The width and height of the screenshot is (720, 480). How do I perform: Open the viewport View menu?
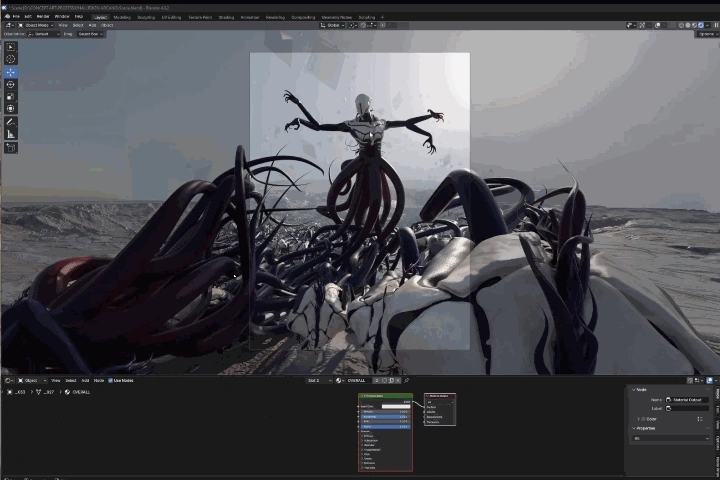pos(63,25)
